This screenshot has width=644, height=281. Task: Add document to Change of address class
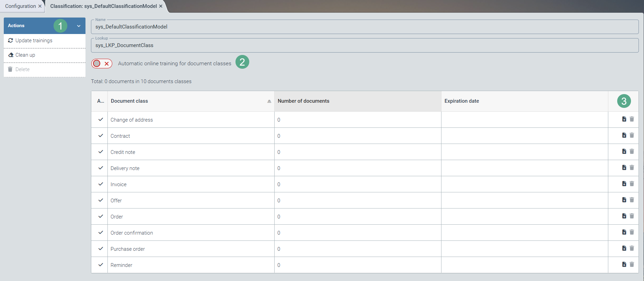tap(624, 119)
